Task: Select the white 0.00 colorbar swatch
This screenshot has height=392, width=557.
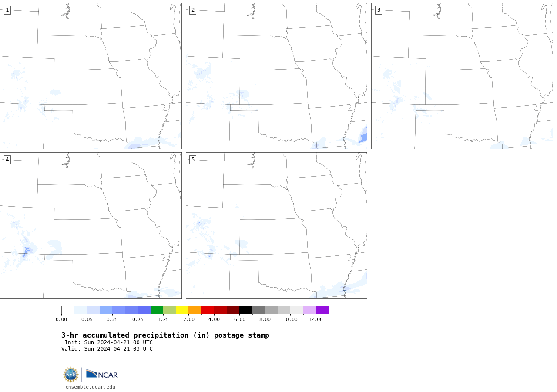Action: [68, 310]
